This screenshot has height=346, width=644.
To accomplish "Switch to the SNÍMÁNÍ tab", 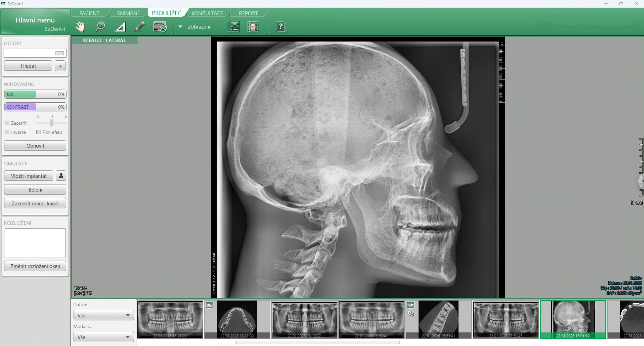I will click(128, 13).
